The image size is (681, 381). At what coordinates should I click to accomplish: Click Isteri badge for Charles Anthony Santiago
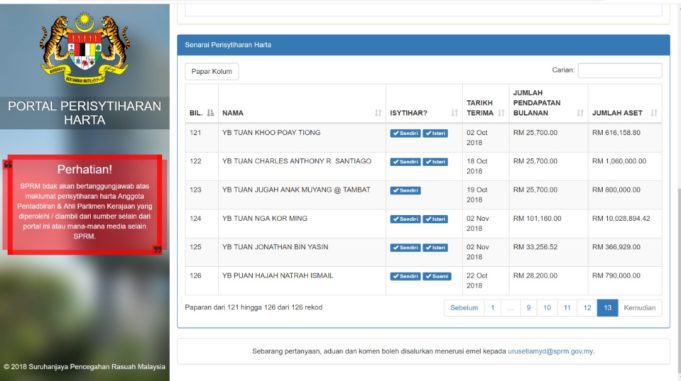[435, 162]
